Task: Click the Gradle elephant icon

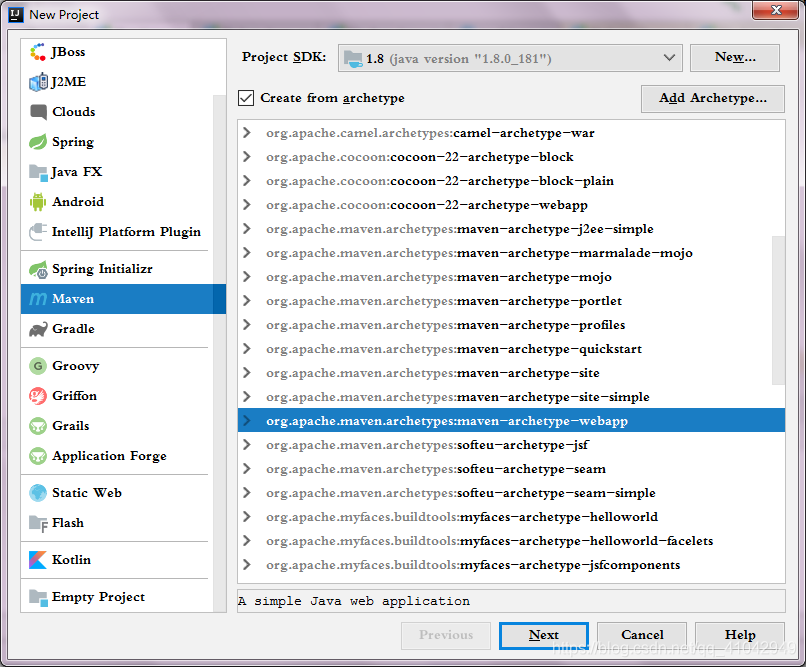Action: [38, 329]
